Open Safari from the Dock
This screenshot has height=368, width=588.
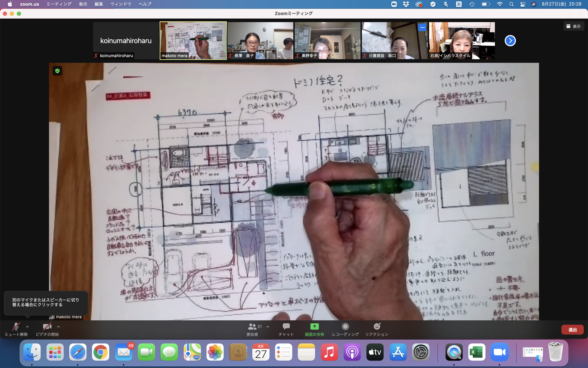coord(78,352)
